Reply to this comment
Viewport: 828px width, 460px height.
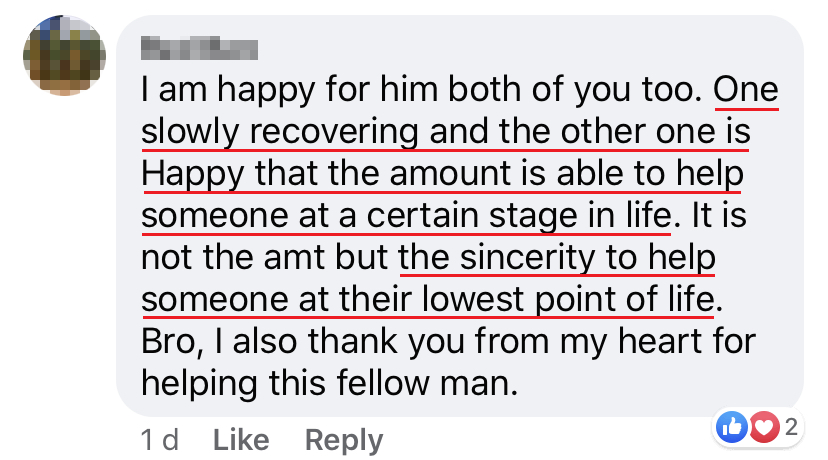(343, 440)
